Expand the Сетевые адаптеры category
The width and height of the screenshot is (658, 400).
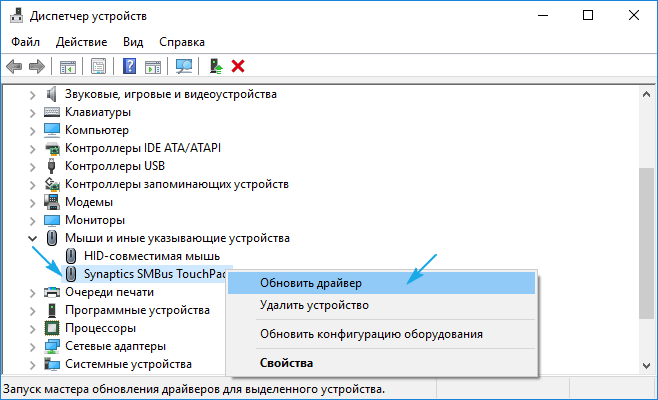(x=32, y=348)
